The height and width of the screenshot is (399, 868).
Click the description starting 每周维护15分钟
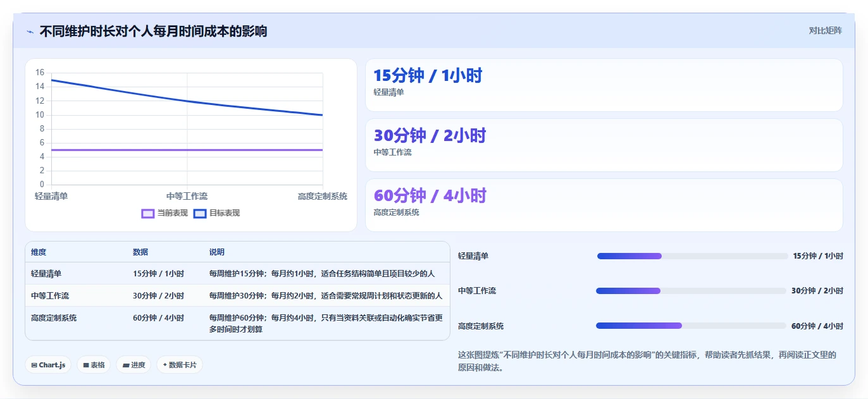coord(322,274)
